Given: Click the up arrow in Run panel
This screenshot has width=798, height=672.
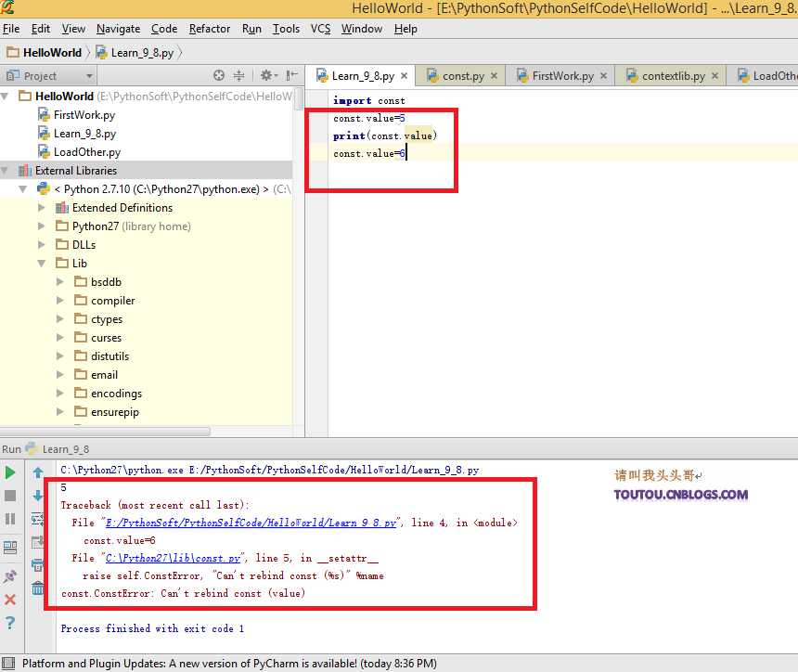Looking at the screenshot, I should pyautogui.click(x=38, y=473).
